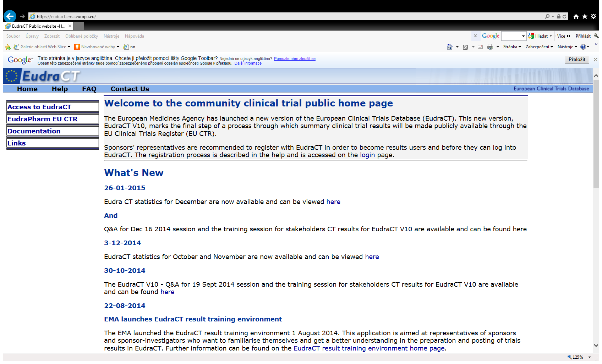The width and height of the screenshot is (602, 364).
Task: Click the scrollbar down arrow
Action: [596, 346]
